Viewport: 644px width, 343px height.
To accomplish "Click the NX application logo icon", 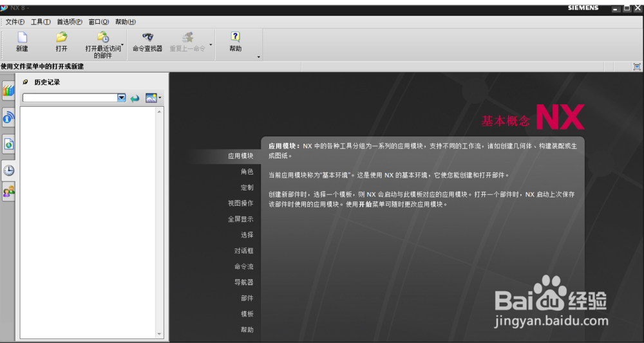I will (x=4, y=8).
